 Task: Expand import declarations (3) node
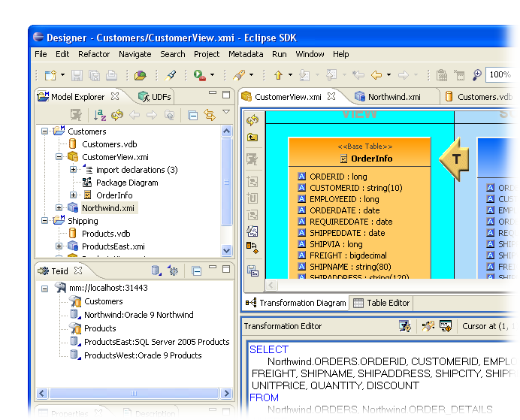[73, 170]
